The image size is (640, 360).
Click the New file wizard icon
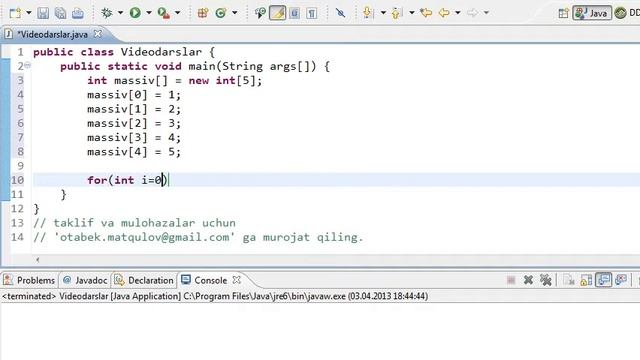point(15,13)
